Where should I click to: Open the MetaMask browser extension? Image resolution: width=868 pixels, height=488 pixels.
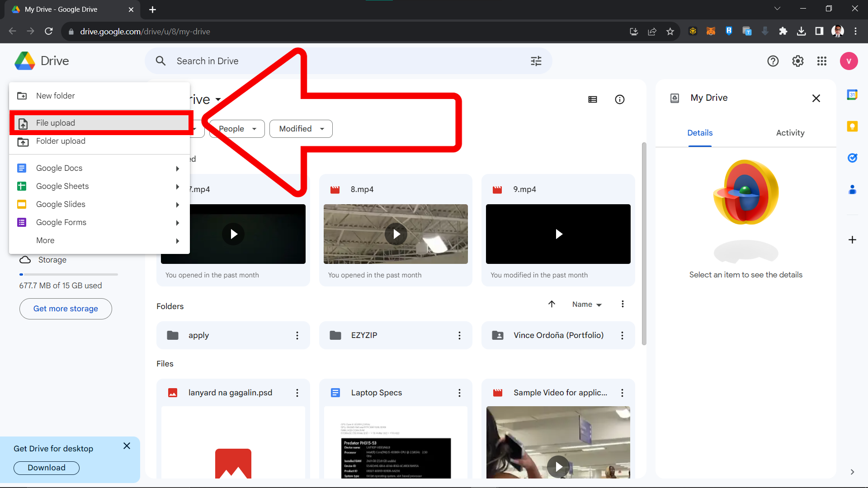tap(711, 31)
